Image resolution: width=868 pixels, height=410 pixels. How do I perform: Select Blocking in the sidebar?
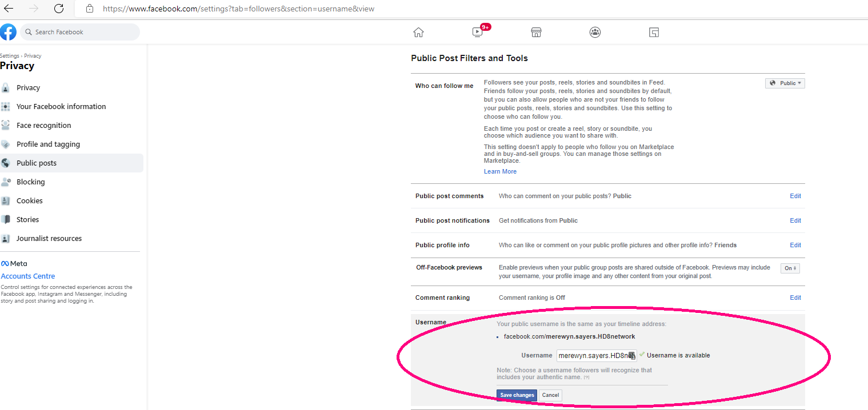point(31,182)
